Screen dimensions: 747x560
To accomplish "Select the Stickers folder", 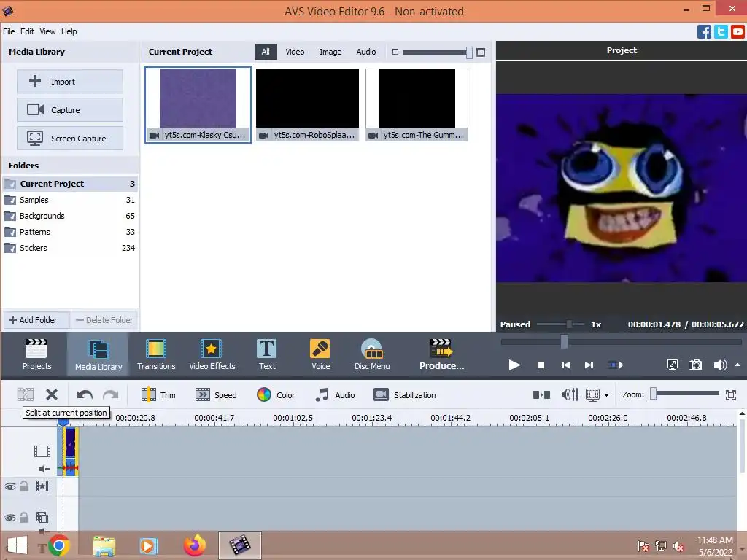I will (69, 248).
